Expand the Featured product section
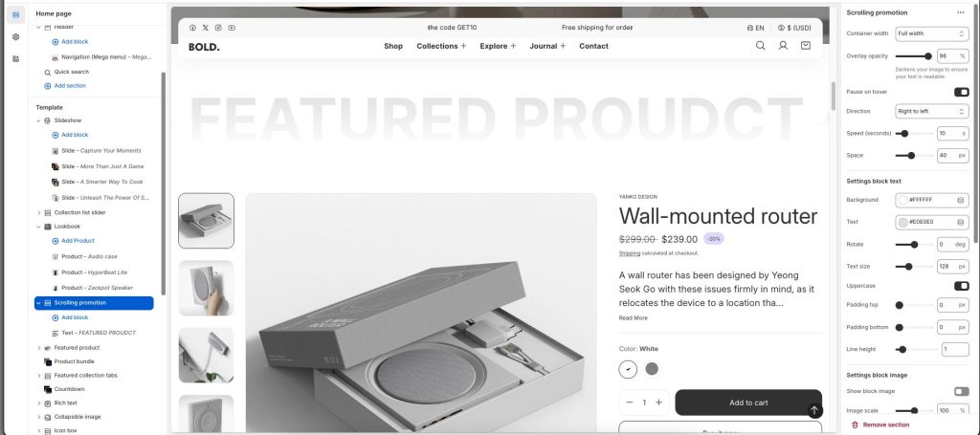The height and width of the screenshot is (435, 980). tap(38, 348)
